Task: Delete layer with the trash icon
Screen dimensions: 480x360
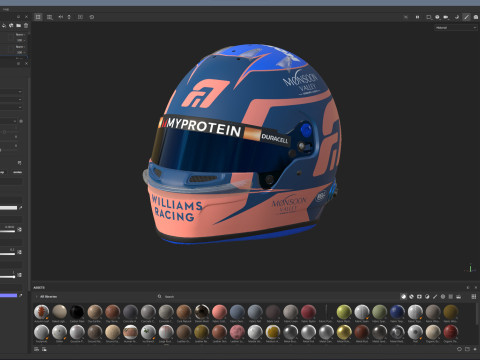Action: tap(26, 25)
